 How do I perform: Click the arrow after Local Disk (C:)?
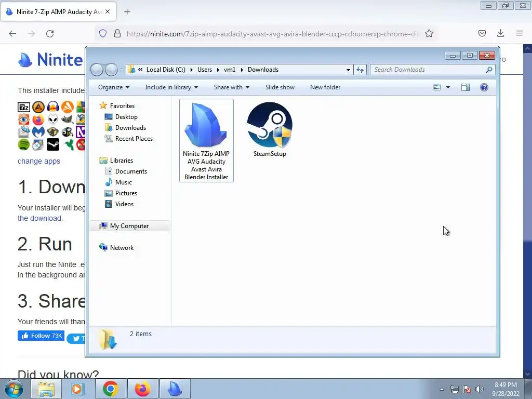click(191, 70)
